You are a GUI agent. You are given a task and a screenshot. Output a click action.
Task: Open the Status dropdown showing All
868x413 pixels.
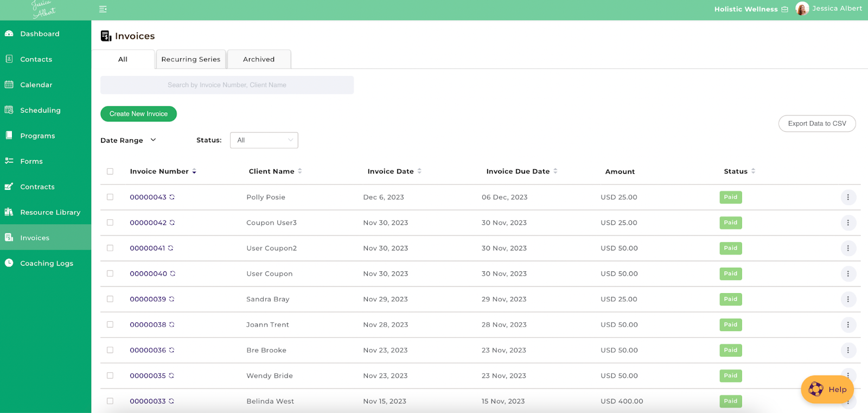[264, 140]
